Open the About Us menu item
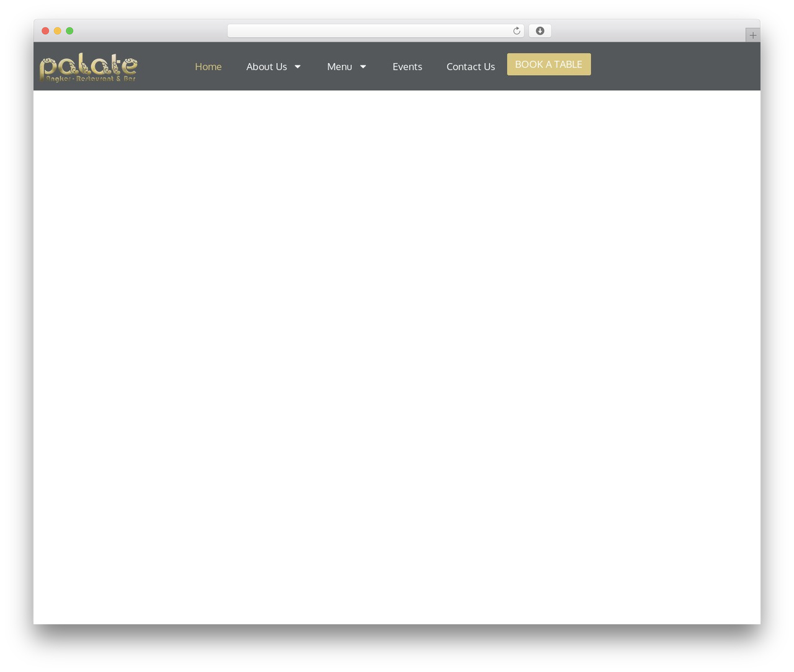The height and width of the screenshot is (672, 794). pos(267,66)
